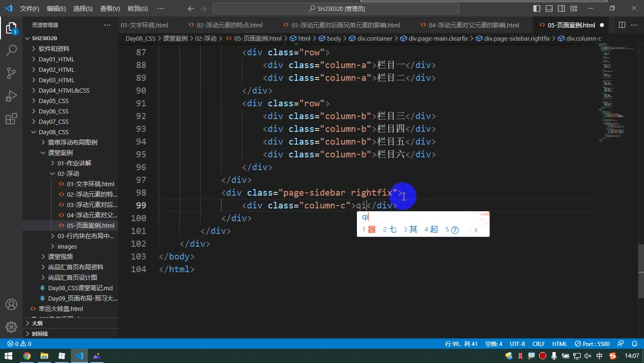Expand the Day01_HTML folder
644x363 pixels.
[70, 59]
